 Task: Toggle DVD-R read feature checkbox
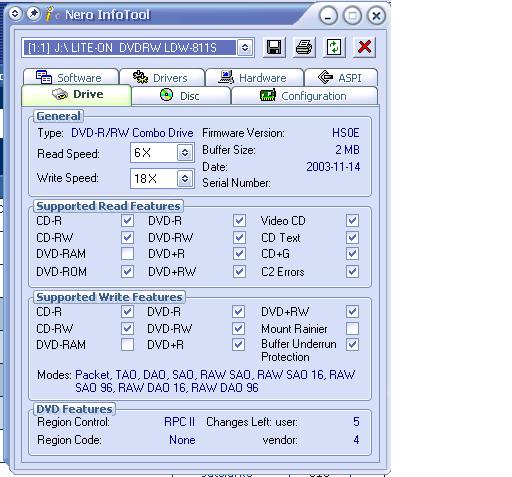coord(239,221)
